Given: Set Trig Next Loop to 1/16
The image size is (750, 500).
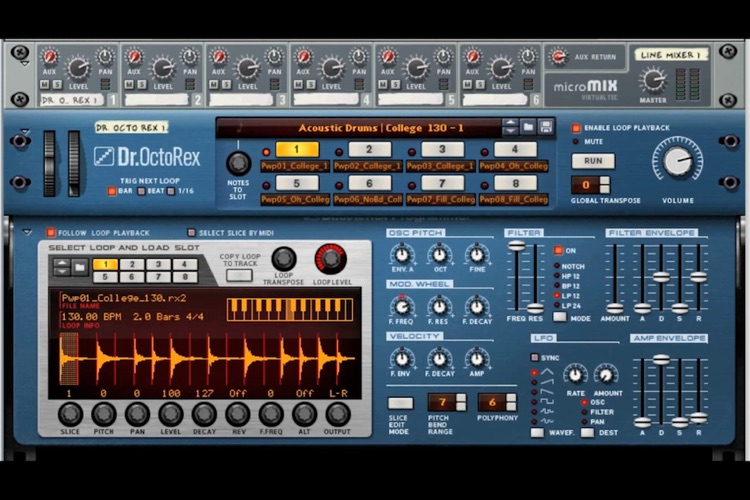Looking at the screenshot, I should click(x=171, y=191).
